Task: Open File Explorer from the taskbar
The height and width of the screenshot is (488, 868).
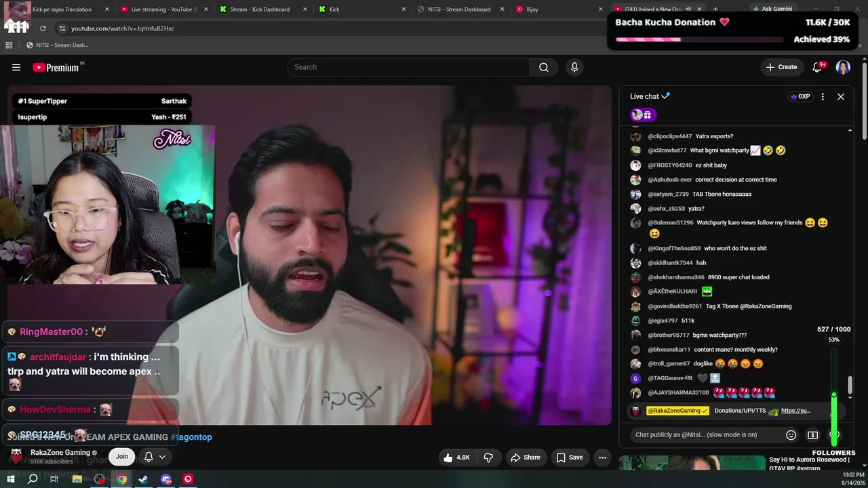Action: coord(77,479)
